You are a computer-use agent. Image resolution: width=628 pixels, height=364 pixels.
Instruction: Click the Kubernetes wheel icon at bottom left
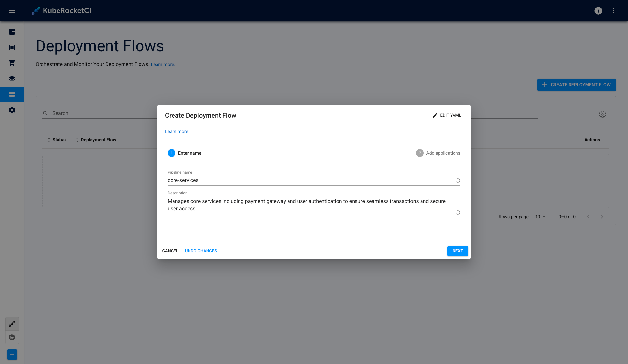[x=12, y=337]
